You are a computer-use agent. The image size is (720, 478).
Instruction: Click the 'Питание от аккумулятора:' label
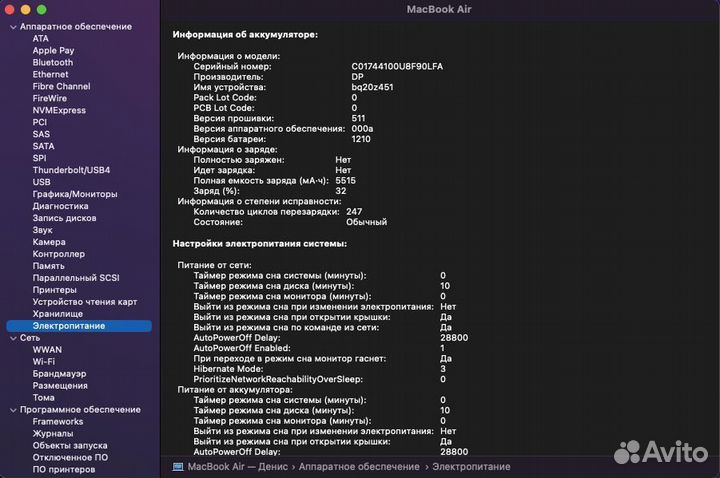[235, 390]
